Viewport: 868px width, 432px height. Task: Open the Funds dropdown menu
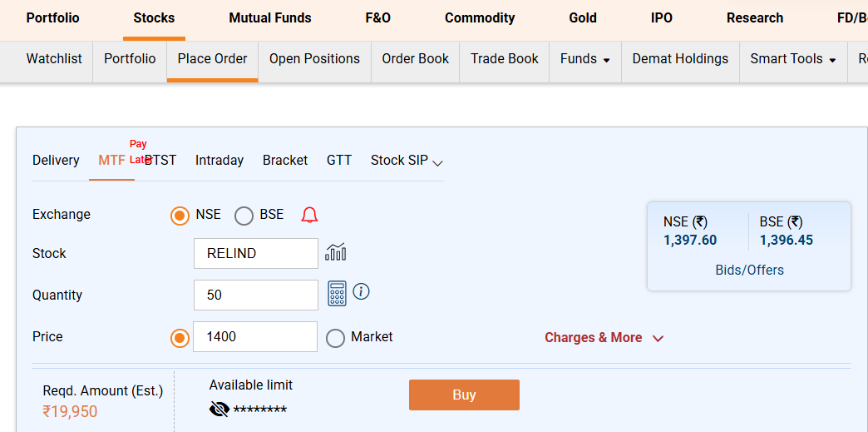pyautogui.click(x=584, y=59)
